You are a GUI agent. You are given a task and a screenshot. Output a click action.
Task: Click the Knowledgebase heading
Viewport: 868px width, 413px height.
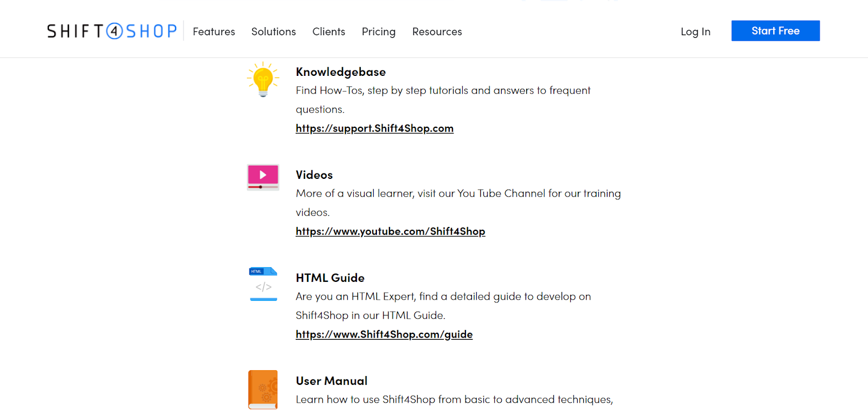[x=341, y=72]
